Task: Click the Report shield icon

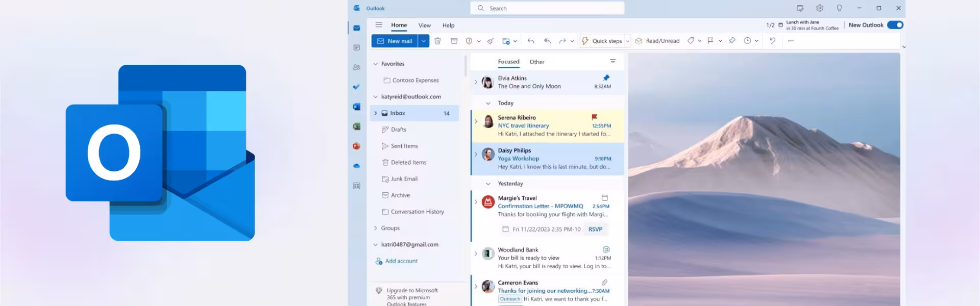Action: coord(469,41)
